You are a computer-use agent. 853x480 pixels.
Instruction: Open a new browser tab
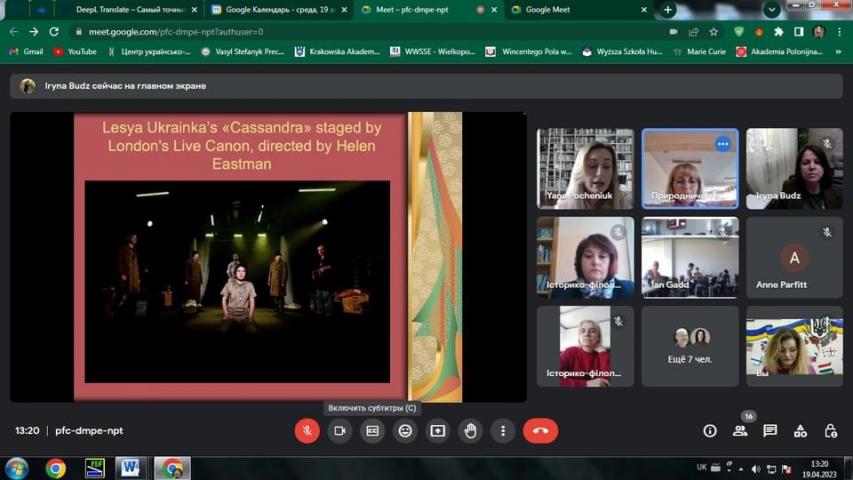667,10
